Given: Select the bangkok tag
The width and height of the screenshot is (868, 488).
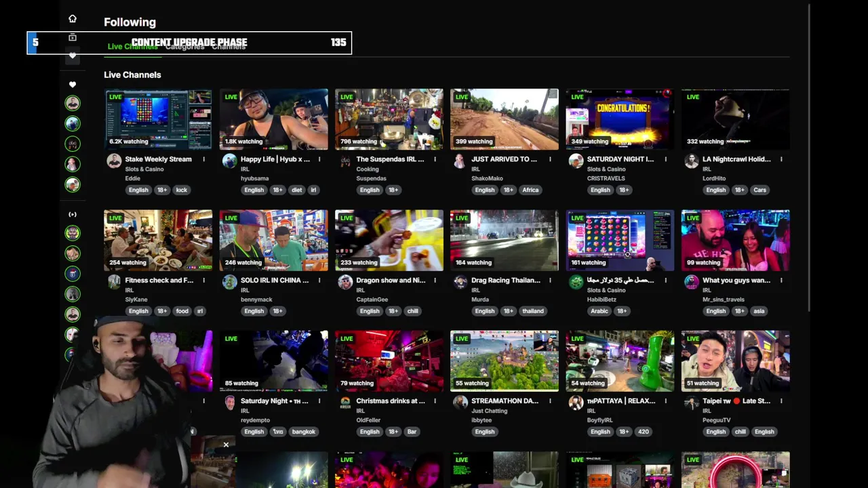Looking at the screenshot, I should pyautogui.click(x=303, y=432).
